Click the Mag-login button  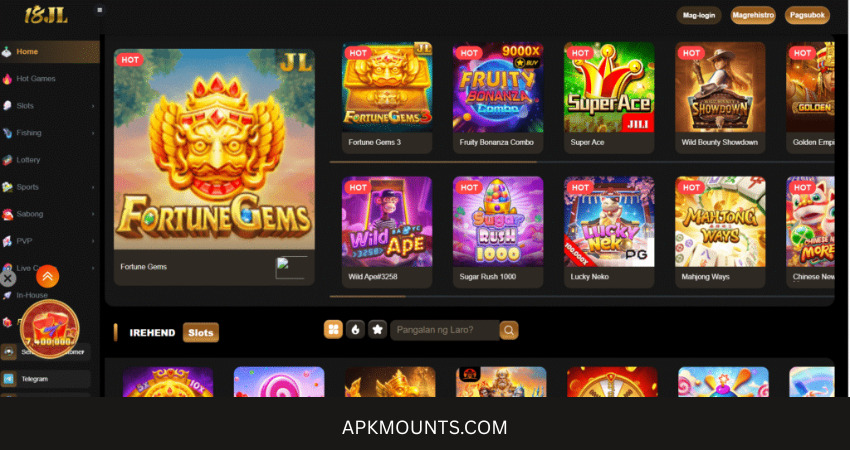pos(699,15)
